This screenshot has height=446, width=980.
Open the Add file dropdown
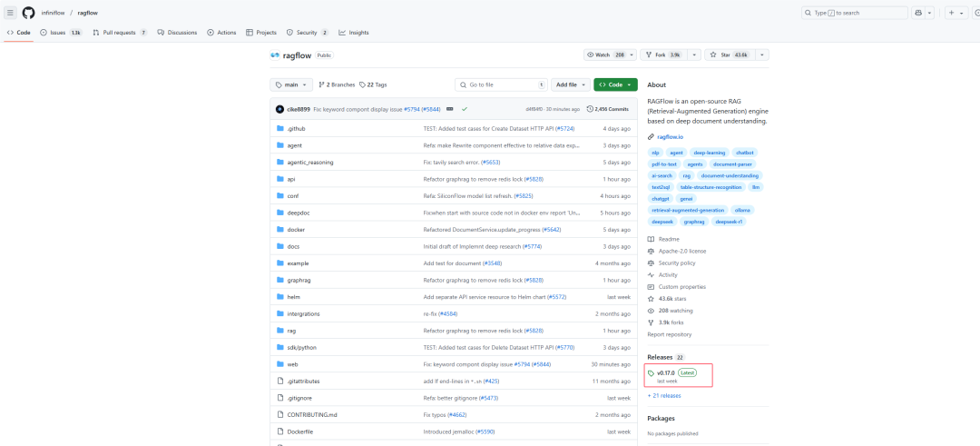571,84
